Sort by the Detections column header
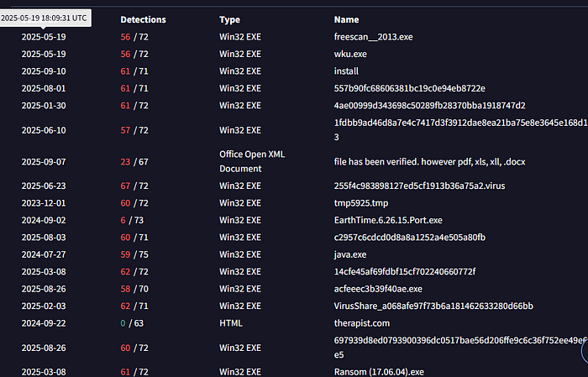588x377 pixels. [x=143, y=19]
